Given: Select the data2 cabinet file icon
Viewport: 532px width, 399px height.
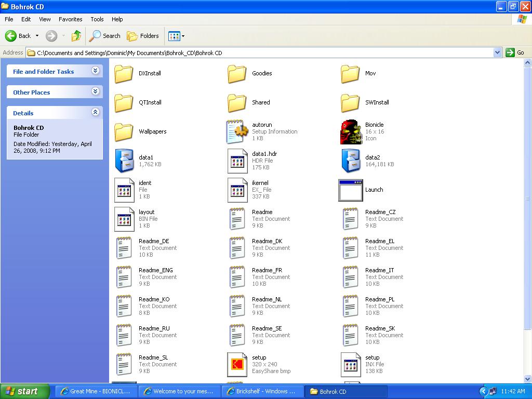Looking at the screenshot, I should (351, 161).
